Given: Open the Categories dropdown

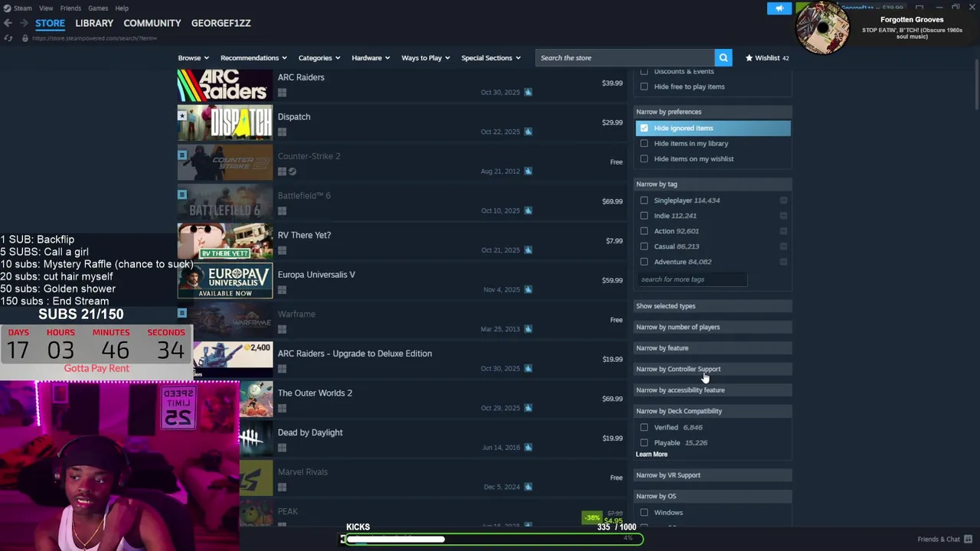Looking at the screenshot, I should 319,57.
